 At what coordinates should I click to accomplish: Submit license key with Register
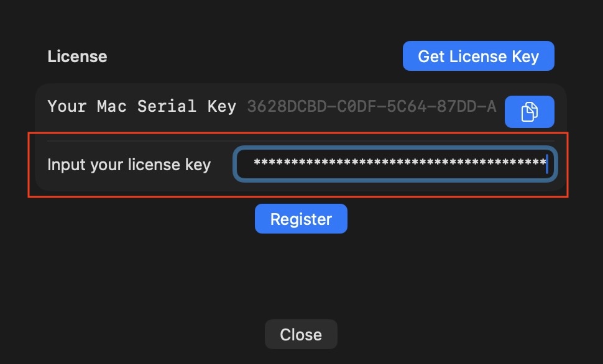point(301,219)
